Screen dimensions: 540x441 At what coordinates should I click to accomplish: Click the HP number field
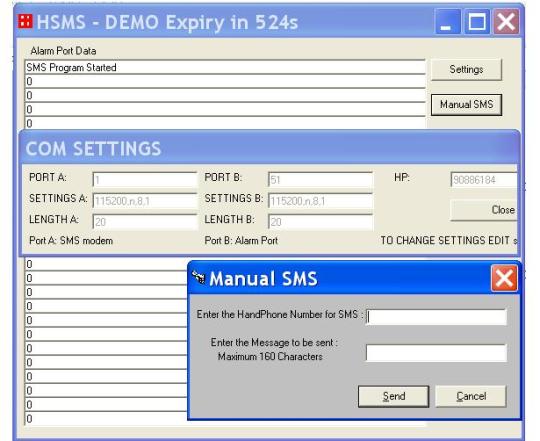click(x=484, y=180)
